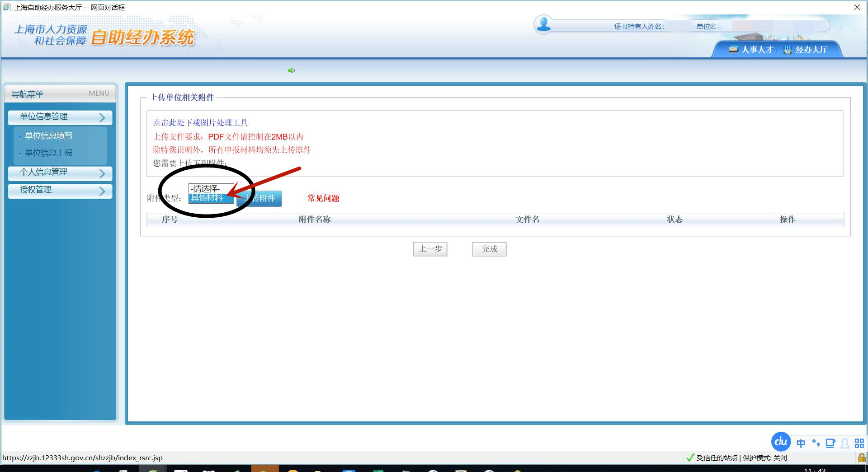
Task: Open the IME toolbox grid icon
Action: coord(859,443)
